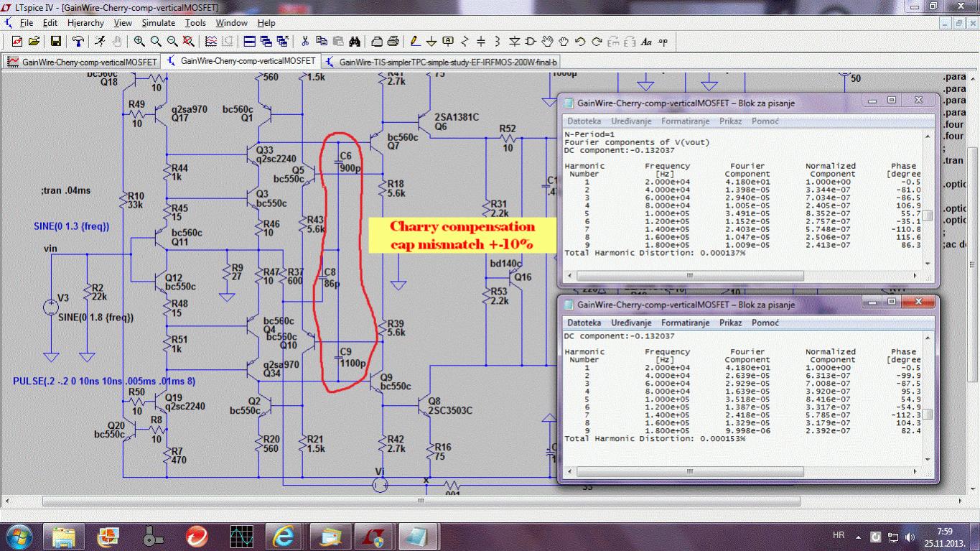980x551 pixels.
Task: Click vertical scrollbar thumb in upper Notepad window
Action: (928, 216)
